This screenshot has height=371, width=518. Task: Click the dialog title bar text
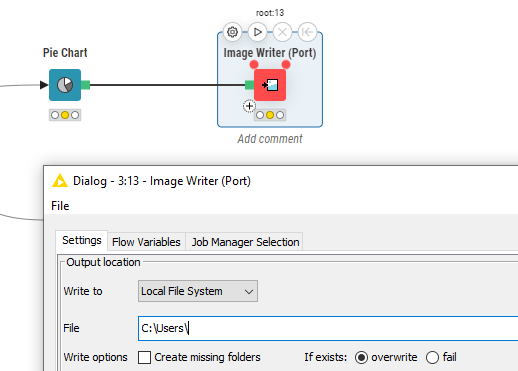click(162, 181)
